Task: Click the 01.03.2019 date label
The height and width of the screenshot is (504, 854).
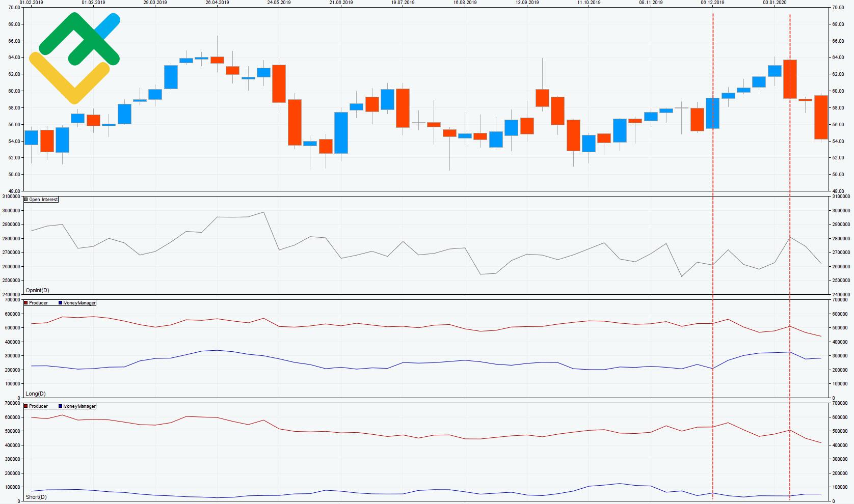Action: (x=93, y=3)
